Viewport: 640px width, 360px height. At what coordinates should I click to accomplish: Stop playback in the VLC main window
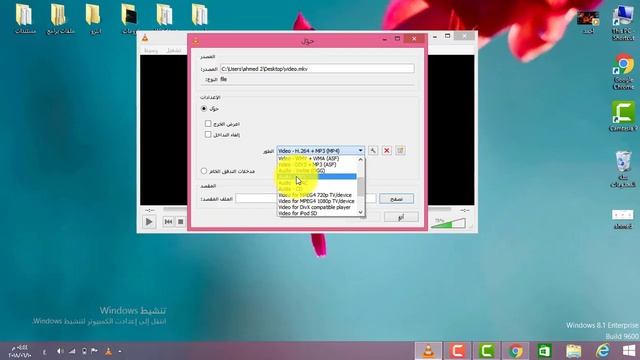click(180, 222)
